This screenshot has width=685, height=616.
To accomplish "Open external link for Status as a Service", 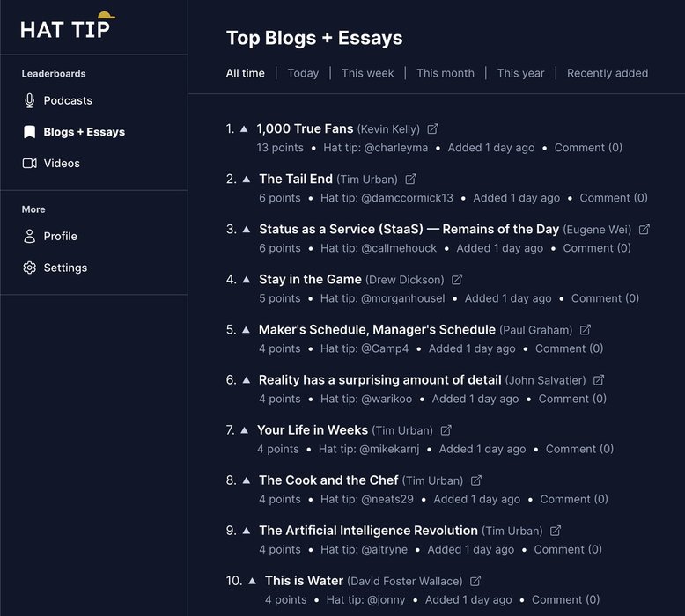I will click(644, 229).
